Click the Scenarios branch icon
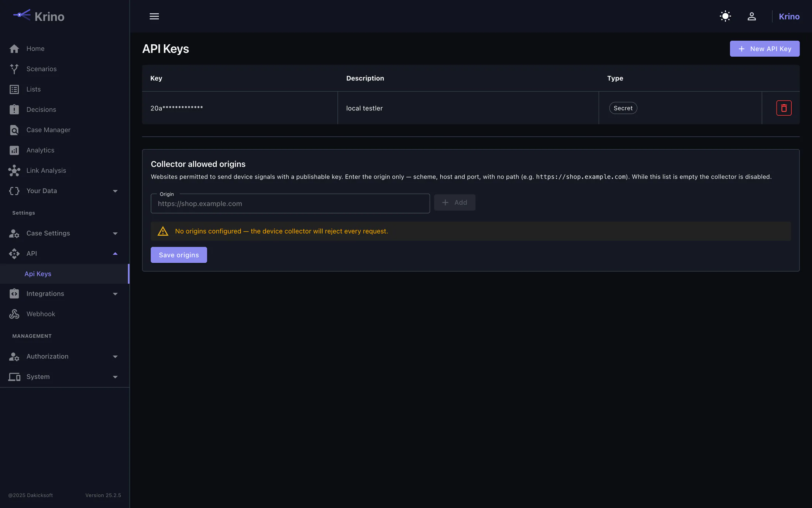 14,69
